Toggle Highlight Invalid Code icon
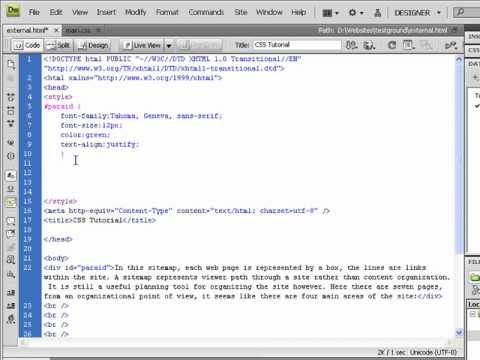The width and height of the screenshot is (480, 360). (11, 189)
